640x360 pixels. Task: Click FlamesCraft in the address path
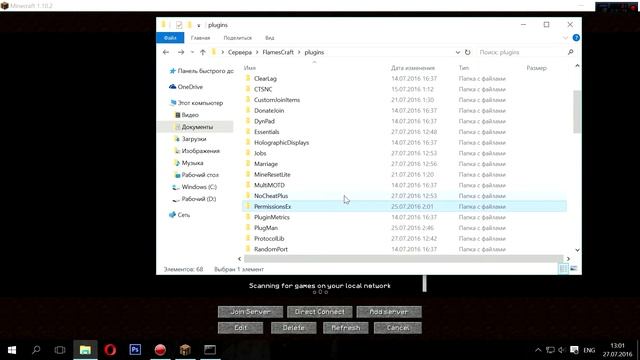(x=278, y=52)
